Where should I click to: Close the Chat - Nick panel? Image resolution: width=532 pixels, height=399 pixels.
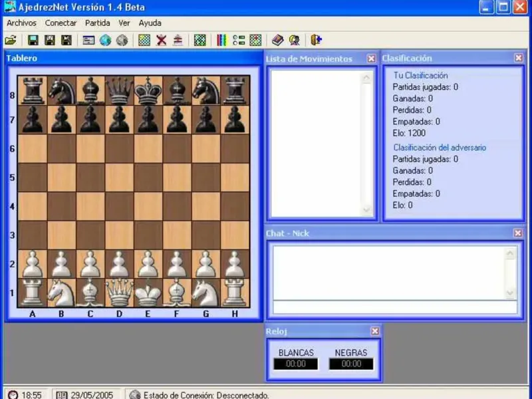[518, 233]
